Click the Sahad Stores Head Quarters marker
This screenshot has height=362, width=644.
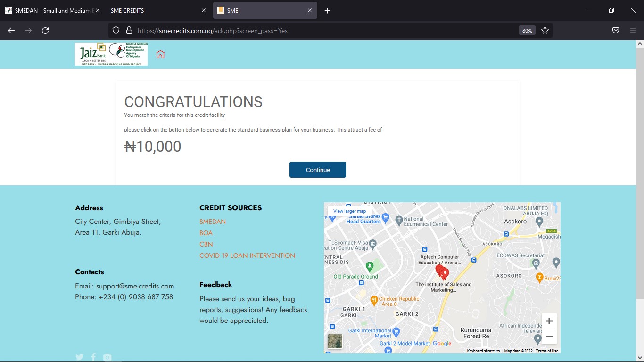pos(386,217)
